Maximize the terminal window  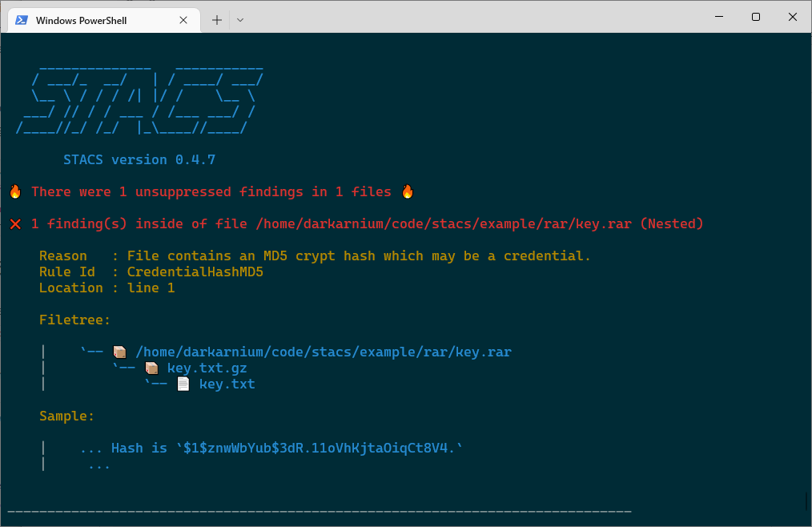[x=755, y=17]
